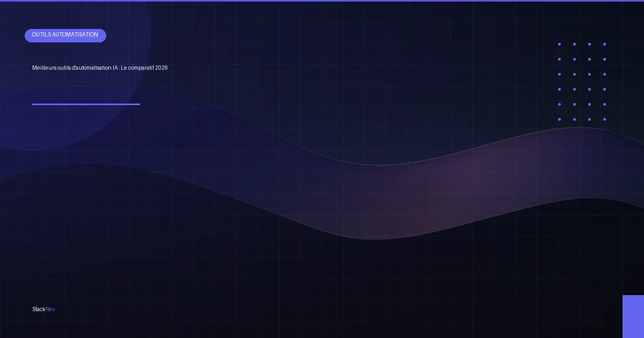
Task: Click the first dot in the grid's second row
Action: click(559, 60)
